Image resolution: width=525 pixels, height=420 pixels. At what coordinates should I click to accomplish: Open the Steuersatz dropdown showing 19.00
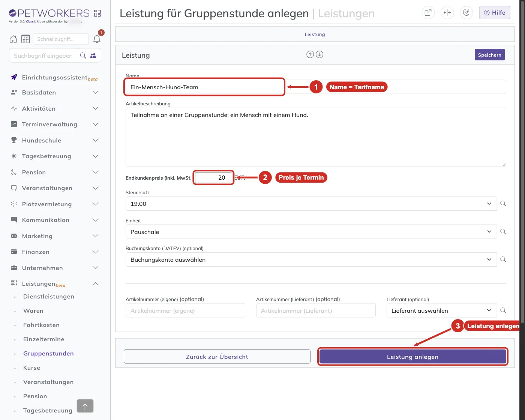click(x=311, y=204)
